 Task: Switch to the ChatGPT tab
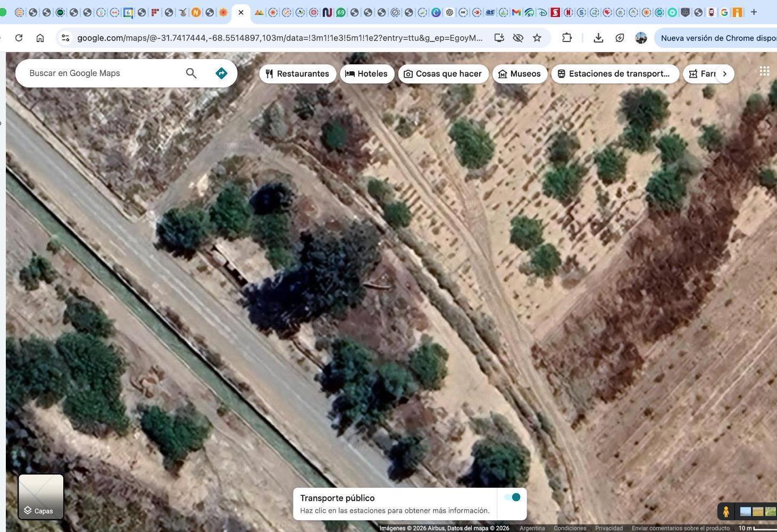[x=449, y=12]
